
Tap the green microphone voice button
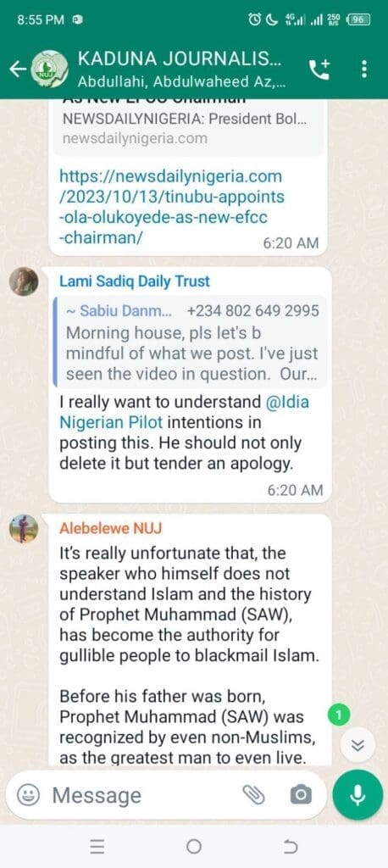coord(358,795)
